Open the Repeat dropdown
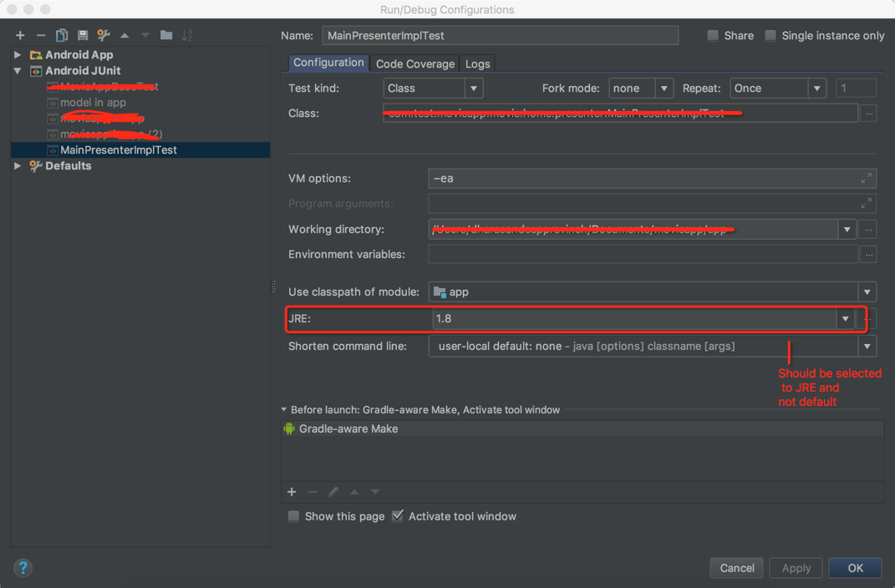The width and height of the screenshot is (895, 588). 816,89
